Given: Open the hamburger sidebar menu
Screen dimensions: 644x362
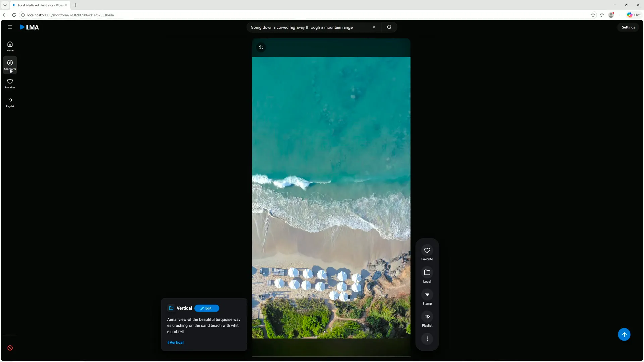Looking at the screenshot, I should pyautogui.click(x=10, y=27).
